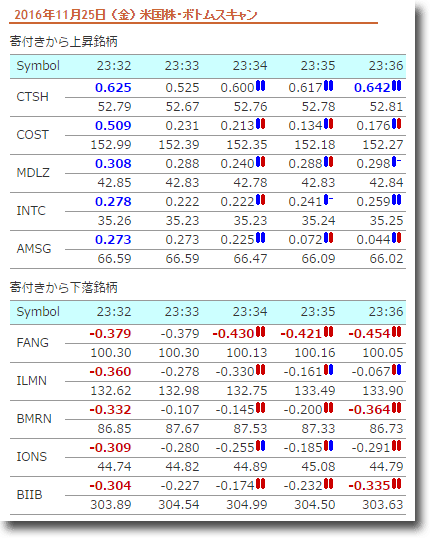This screenshot has width=432, height=538.
Task: Click the candlestick icon beside MDLZ 0.298
Action: (x=397, y=162)
